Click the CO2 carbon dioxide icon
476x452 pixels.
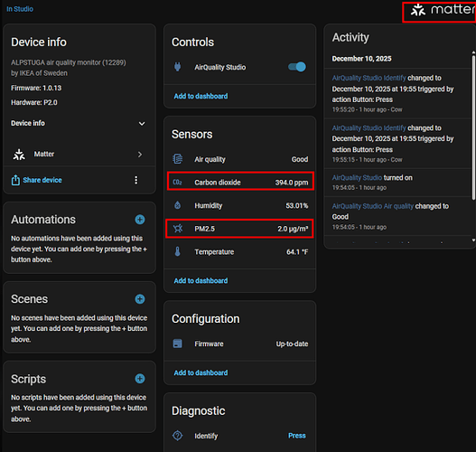[x=178, y=183]
